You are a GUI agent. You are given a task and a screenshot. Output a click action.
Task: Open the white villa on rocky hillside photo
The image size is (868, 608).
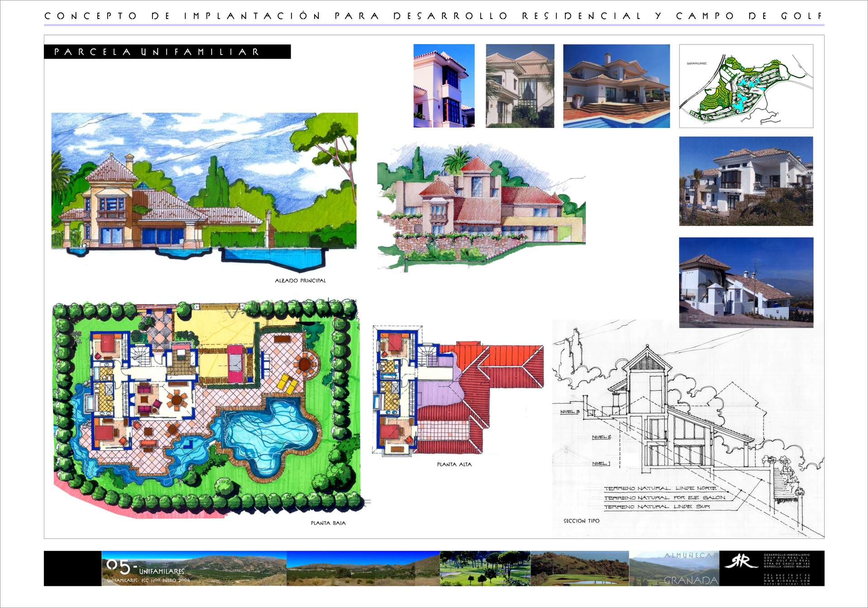746,181
